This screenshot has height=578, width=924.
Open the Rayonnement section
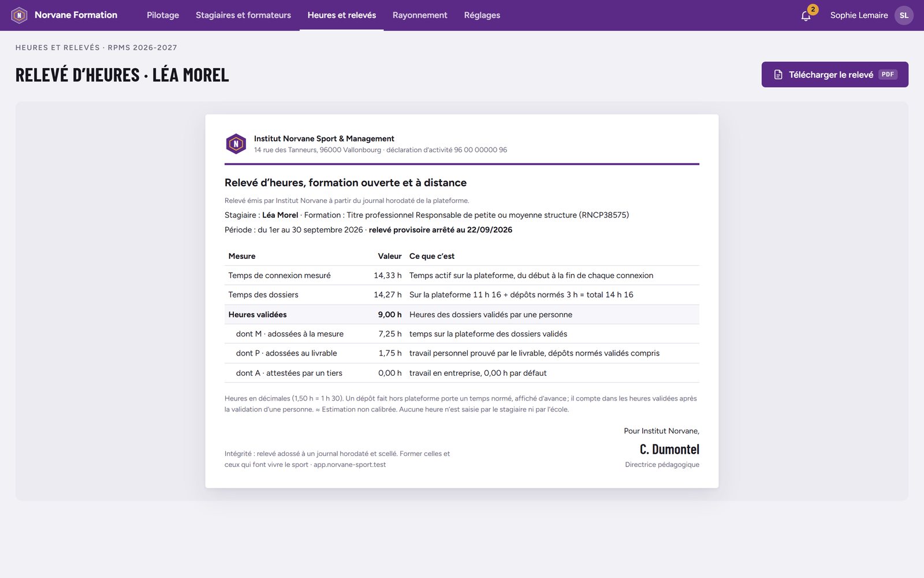click(420, 15)
